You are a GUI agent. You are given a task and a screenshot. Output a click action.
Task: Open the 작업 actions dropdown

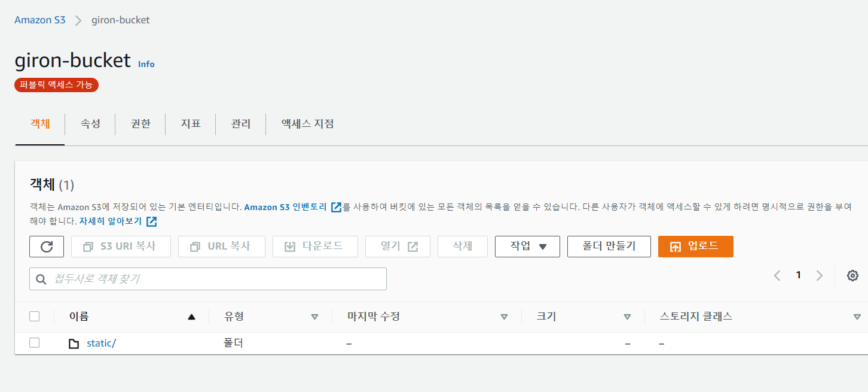tap(527, 246)
